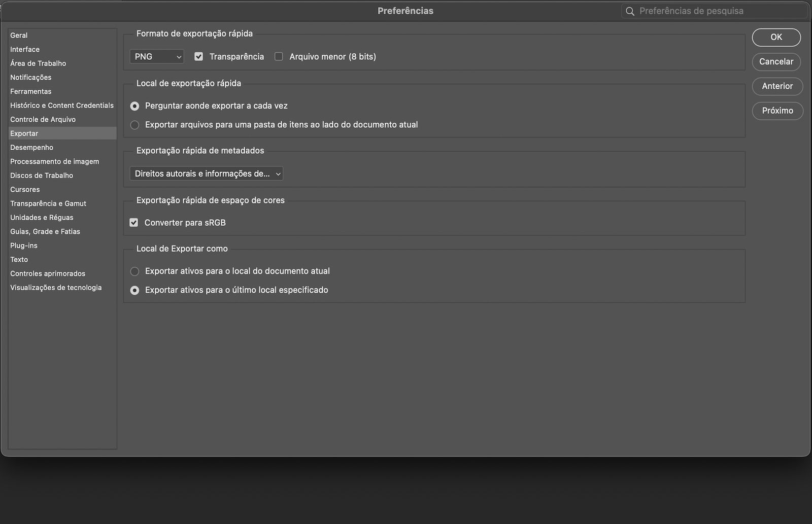Open the Geral preferences section
The image size is (812, 524).
[x=62, y=36]
